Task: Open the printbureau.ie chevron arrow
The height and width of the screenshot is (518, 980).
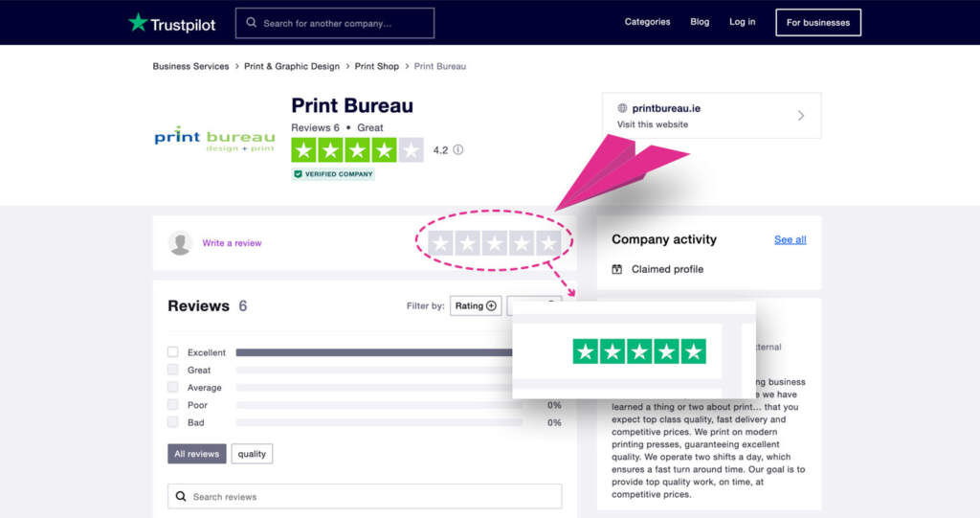Action: (x=801, y=116)
